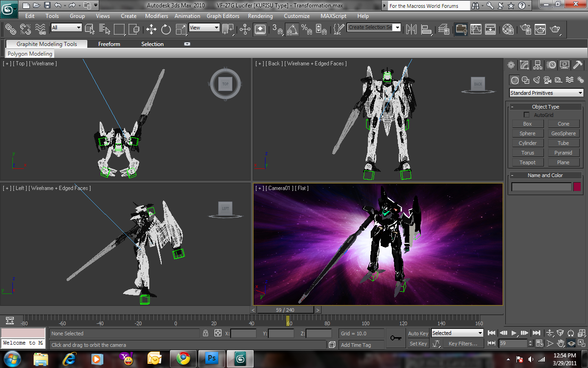Click the MAXScript listener pink field
This screenshot has height=368, width=588.
(x=23, y=333)
